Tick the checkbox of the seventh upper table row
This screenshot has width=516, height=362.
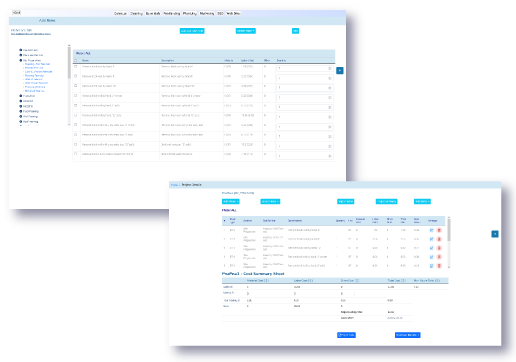pos(76,125)
